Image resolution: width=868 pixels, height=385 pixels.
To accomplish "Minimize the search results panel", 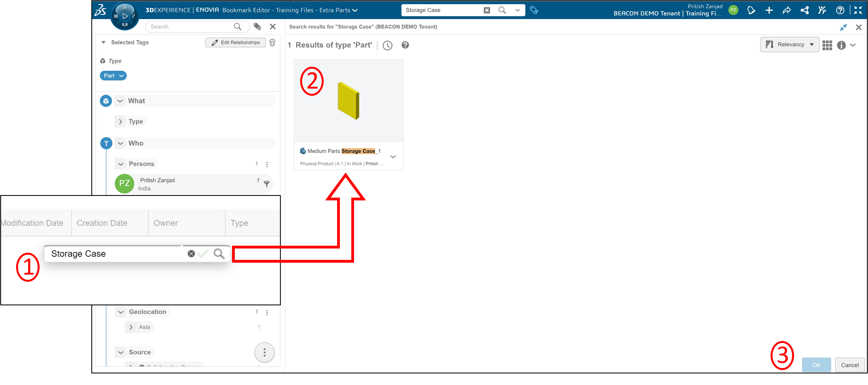I will [843, 27].
